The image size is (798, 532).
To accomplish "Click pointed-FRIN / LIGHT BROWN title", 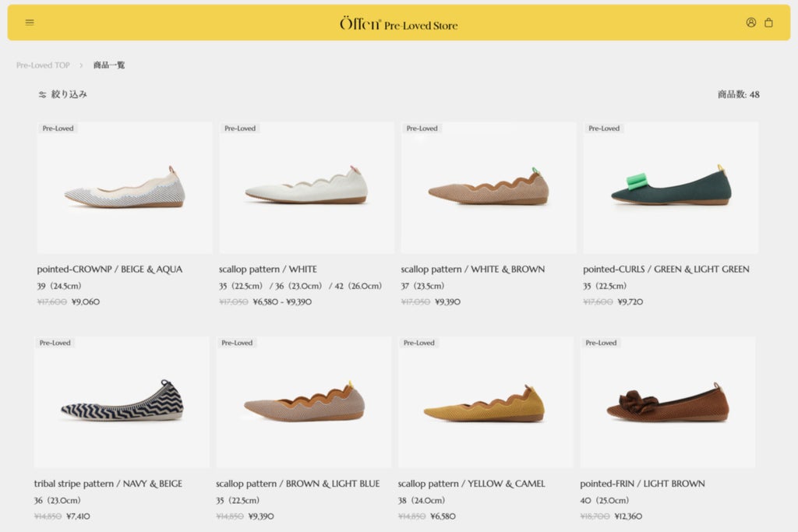I will (642, 484).
